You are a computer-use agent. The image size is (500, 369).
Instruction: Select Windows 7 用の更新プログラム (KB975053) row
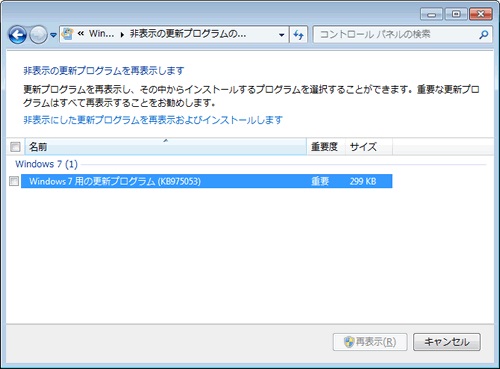(x=207, y=181)
